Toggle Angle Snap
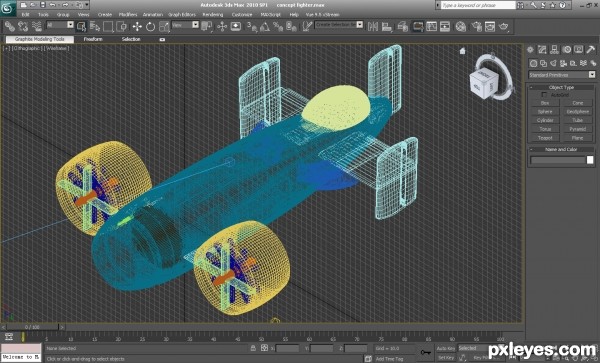 click(x=265, y=26)
